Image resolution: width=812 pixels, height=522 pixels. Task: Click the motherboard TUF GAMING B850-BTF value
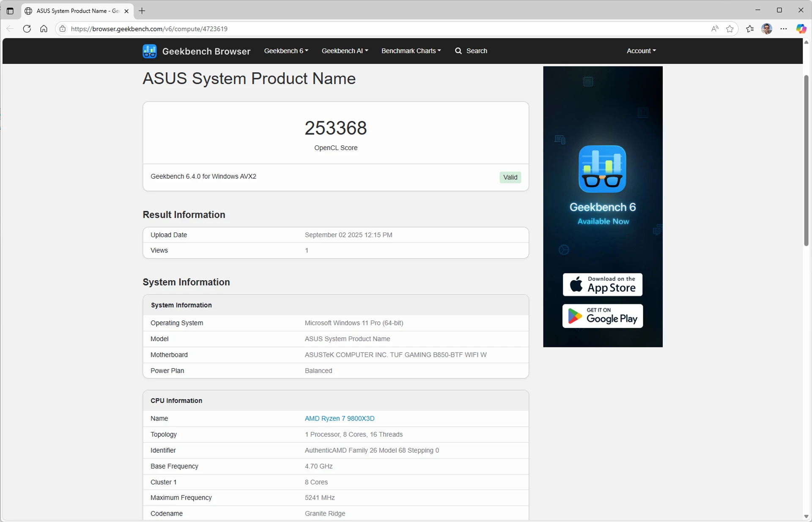395,355
